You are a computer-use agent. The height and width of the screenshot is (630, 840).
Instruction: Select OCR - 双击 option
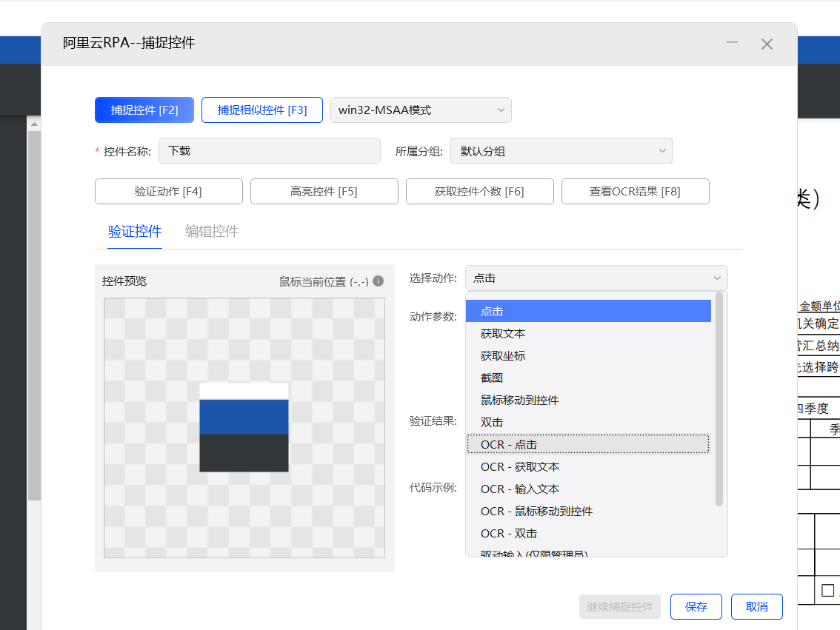(x=588, y=533)
